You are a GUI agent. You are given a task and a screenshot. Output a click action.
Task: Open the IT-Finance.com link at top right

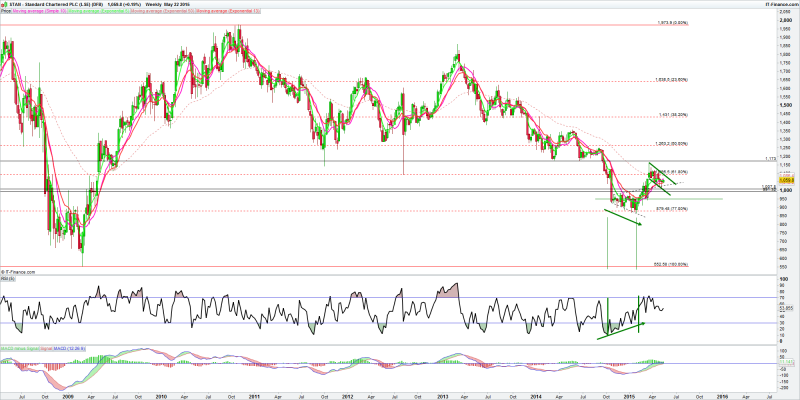(782, 5)
